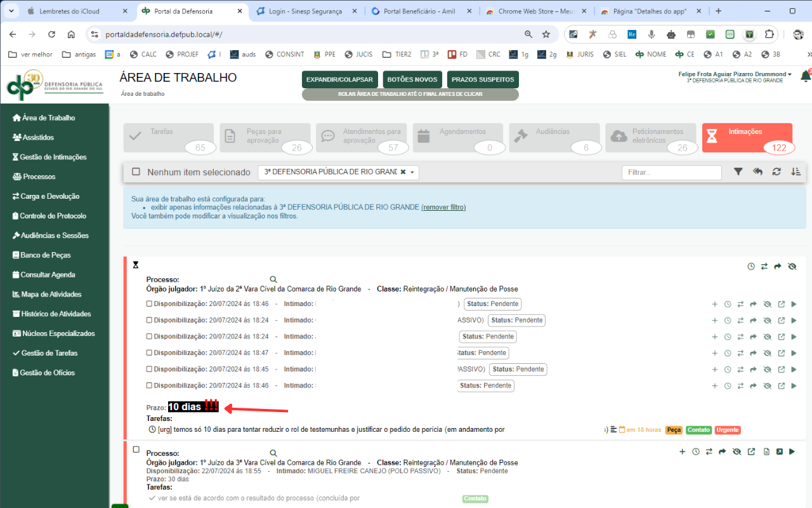Click the PRAZOS SUSPEITOS button
Screen dimensions: 812x508
(483, 79)
